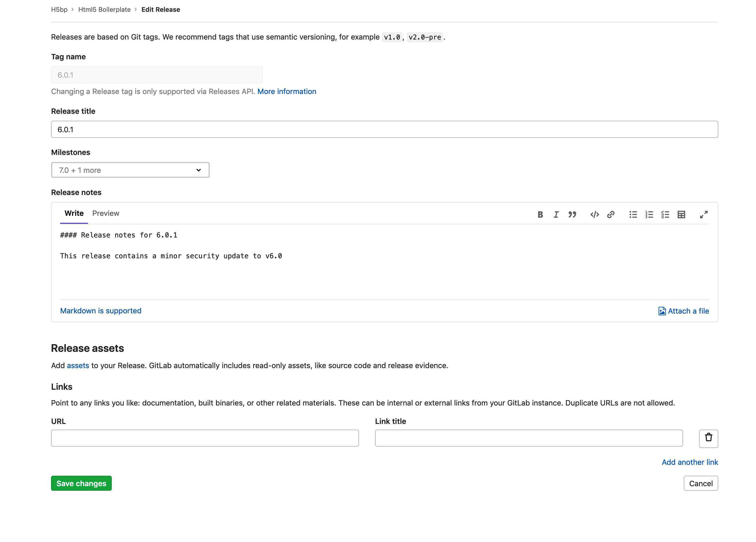
Task: Expand the editor to fullscreen
Action: coord(704,215)
